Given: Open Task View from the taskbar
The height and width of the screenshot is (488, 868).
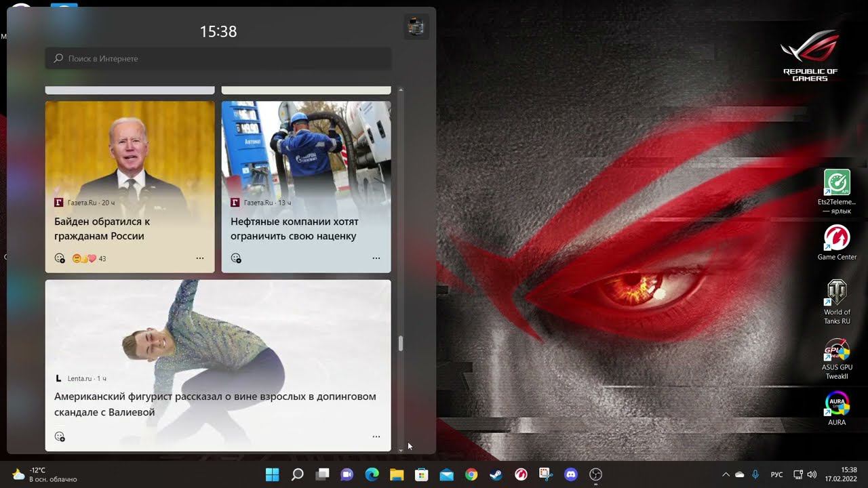Looking at the screenshot, I should coord(322,474).
